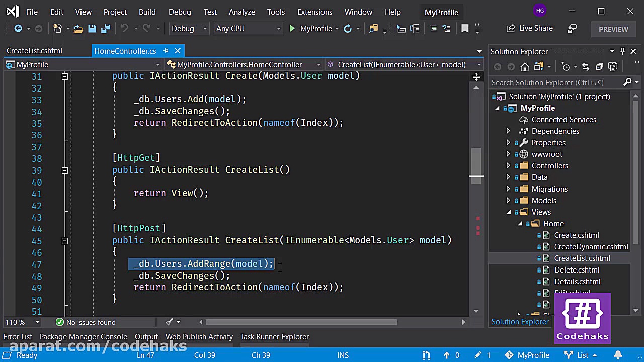Expand the Models folder node
Screen dimensions: 644x362
point(508,201)
